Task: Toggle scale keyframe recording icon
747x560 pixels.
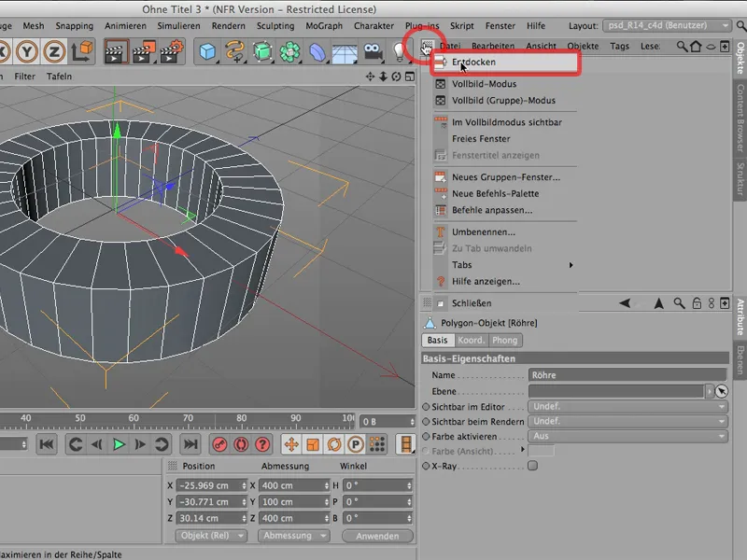Action: [313, 444]
